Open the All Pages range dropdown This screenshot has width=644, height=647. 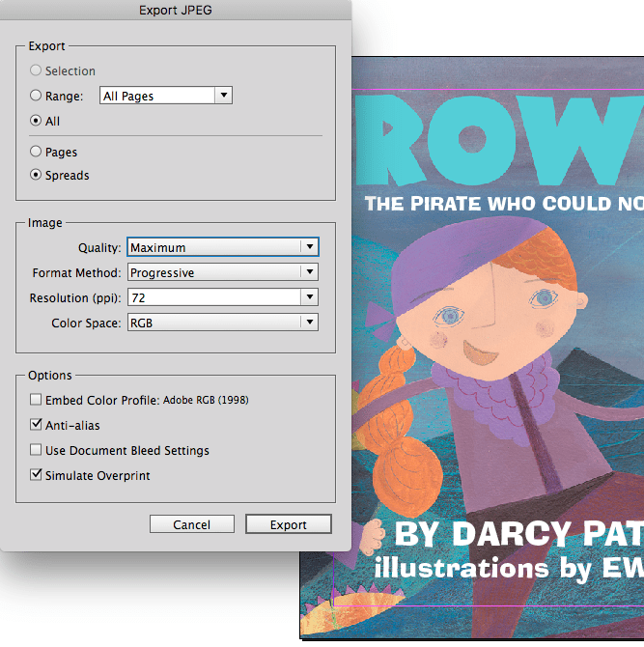(x=166, y=96)
